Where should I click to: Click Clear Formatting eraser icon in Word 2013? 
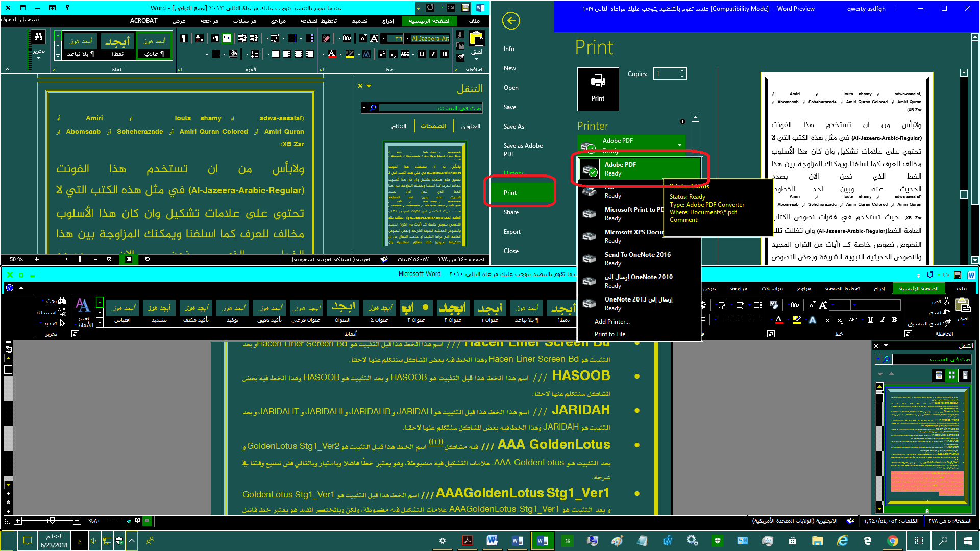click(x=326, y=38)
